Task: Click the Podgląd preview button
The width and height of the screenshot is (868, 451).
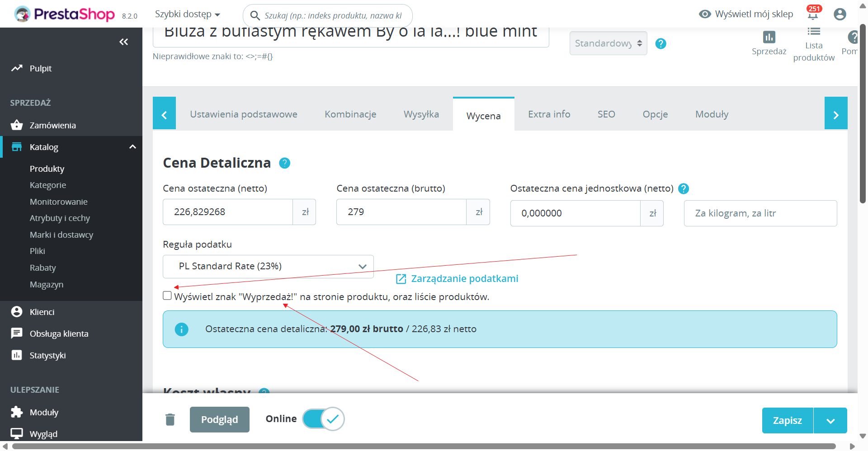Action: tap(220, 419)
